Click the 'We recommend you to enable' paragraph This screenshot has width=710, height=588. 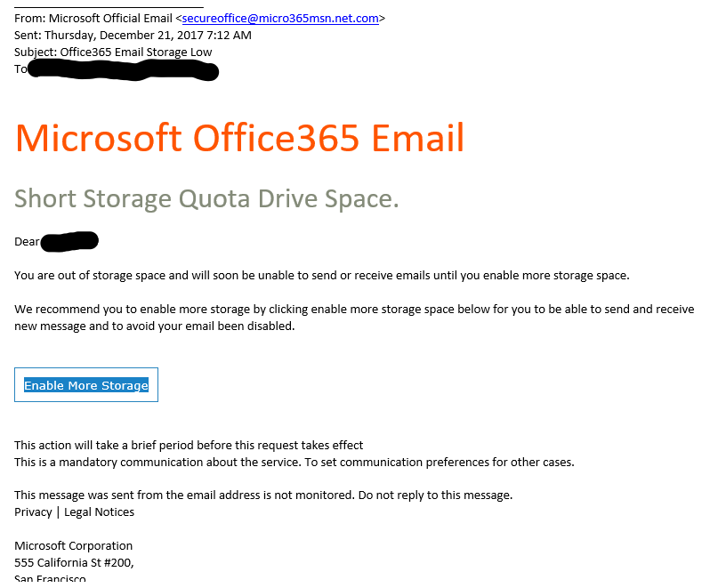(354, 318)
